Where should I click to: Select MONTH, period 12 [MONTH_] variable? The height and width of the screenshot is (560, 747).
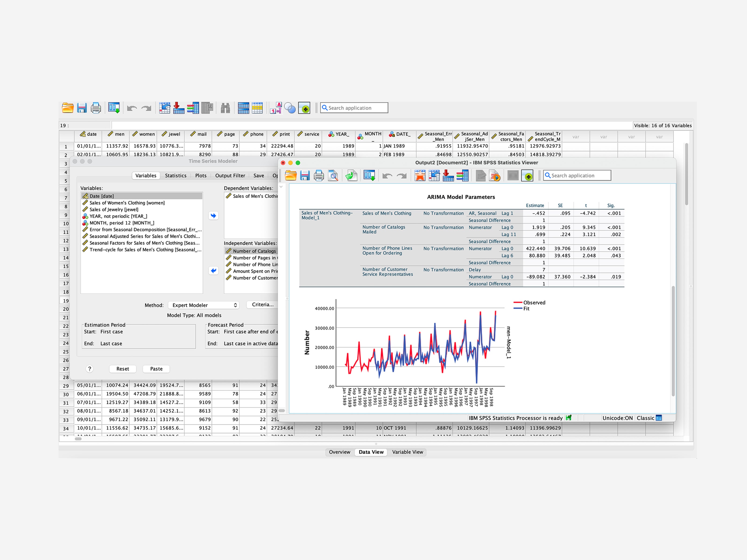coord(141,223)
